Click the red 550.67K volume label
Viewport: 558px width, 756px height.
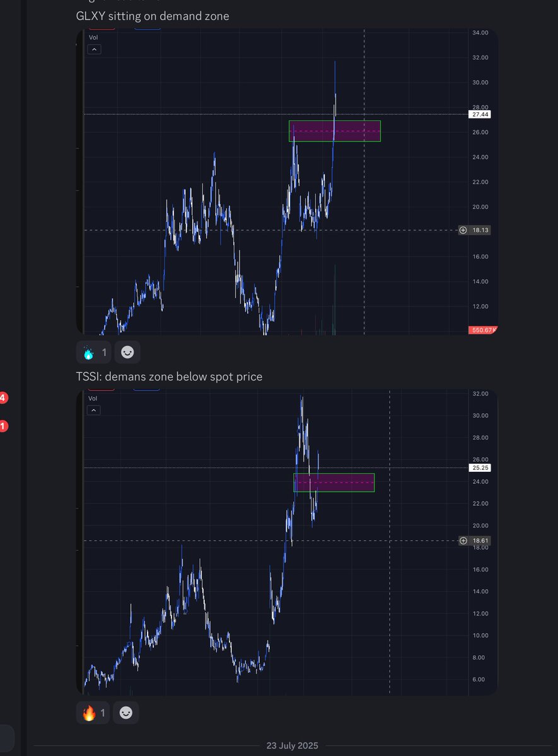(484, 330)
